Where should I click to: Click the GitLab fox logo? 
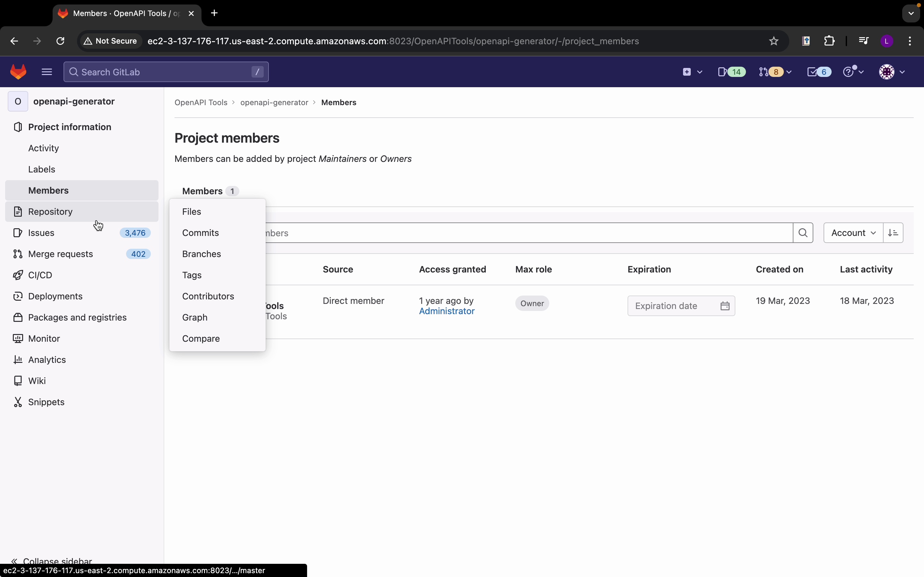tap(18, 72)
